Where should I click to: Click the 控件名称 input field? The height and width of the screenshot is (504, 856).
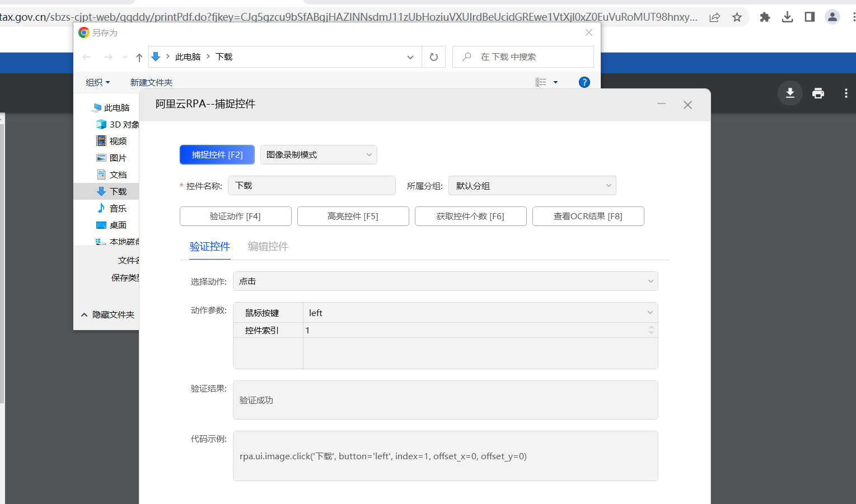312,186
